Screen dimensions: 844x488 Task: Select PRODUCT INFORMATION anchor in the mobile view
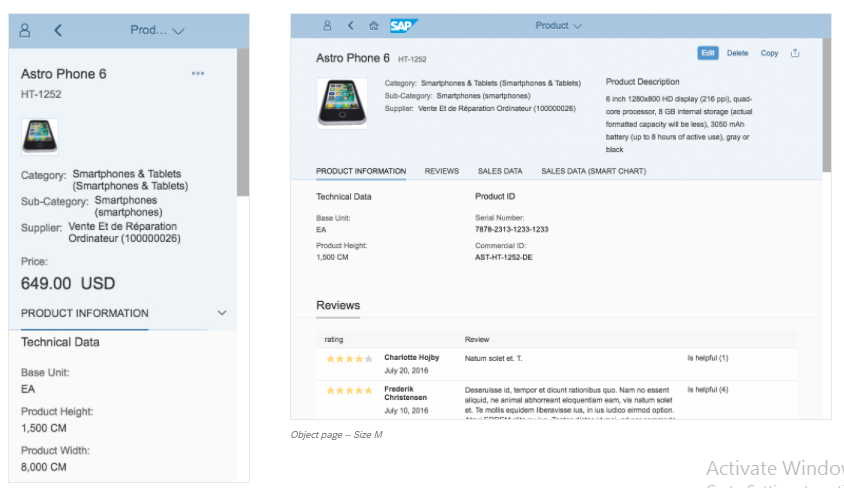coord(85,313)
